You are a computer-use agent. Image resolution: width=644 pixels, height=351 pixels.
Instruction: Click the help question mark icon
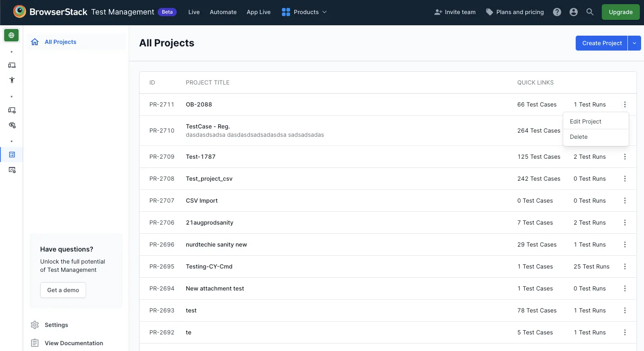pos(557,12)
